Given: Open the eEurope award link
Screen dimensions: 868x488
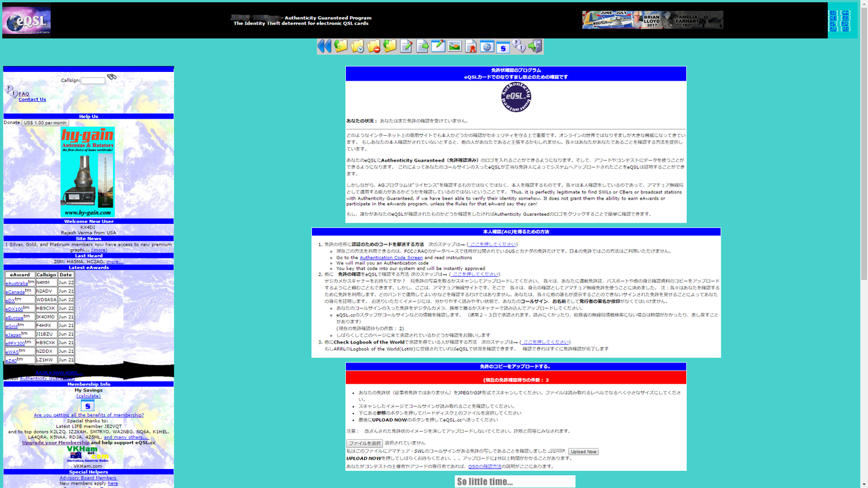Looking at the screenshot, I should (x=14, y=318).
